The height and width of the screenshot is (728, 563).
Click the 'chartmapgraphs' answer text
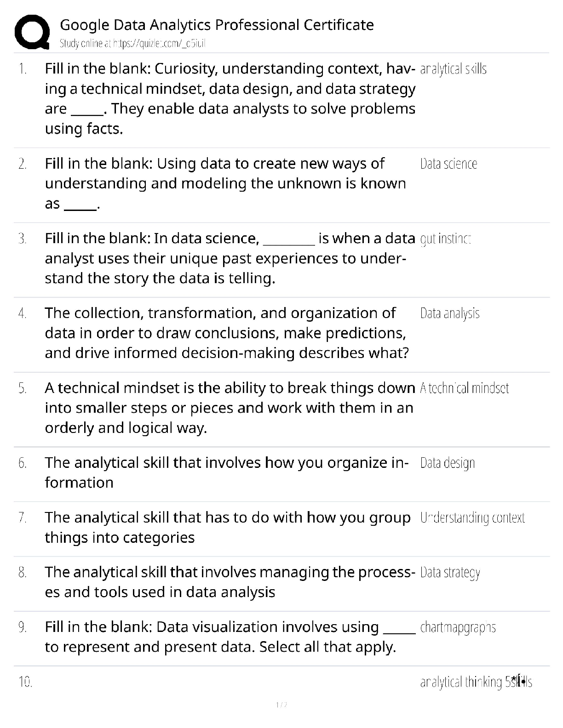click(458, 628)
